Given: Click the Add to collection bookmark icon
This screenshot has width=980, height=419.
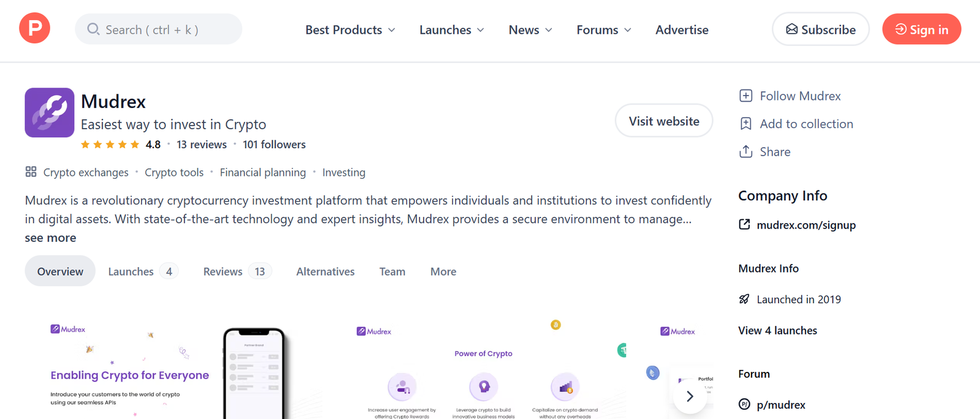Looking at the screenshot, I should click(745, 124).
